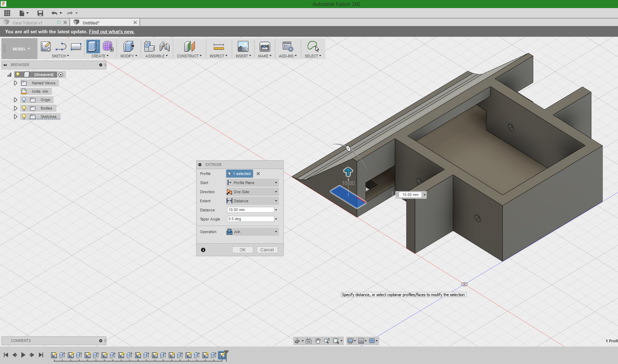
Task: Select the Create Sketch tool
Action: tap(46, 46)
